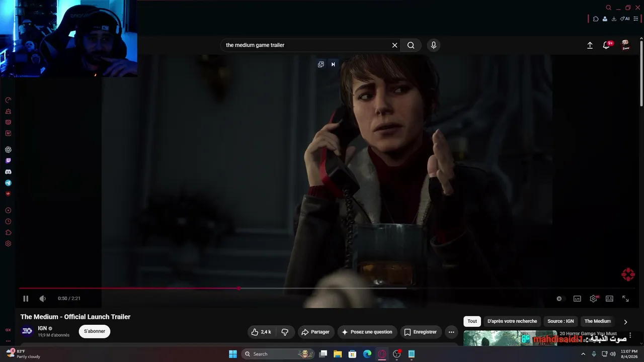Select the Tout filter chip
644x362 pixels.
(x=472, y=321)
